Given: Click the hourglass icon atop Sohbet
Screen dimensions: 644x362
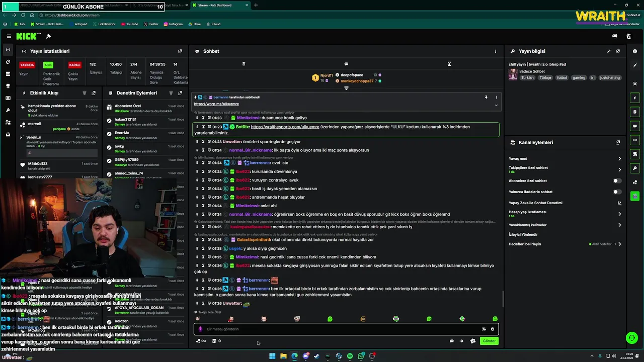Looking at the screenshot, I should 449,64.
